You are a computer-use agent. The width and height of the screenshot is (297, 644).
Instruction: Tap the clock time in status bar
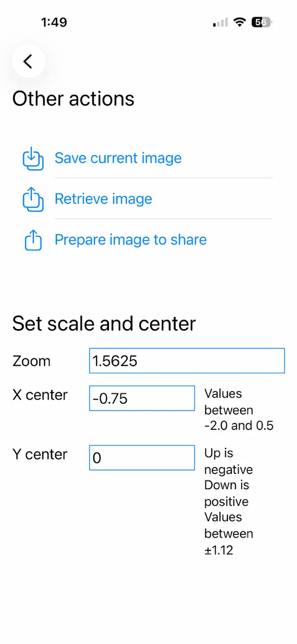click(54, 22)
